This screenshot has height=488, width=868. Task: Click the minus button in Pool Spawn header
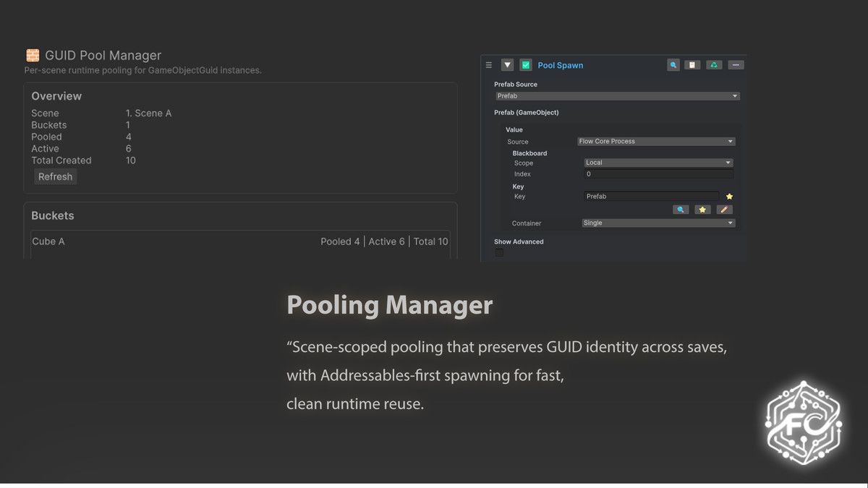(736, 65)
